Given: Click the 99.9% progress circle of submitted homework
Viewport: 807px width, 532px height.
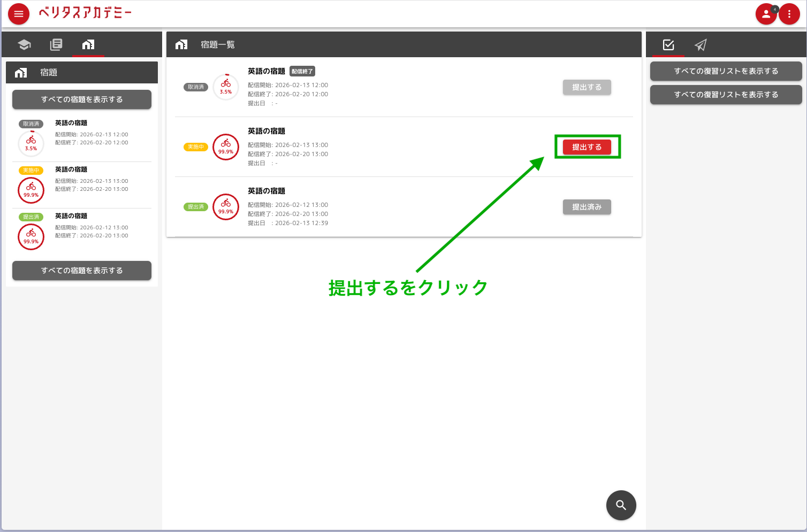Looking at the screenshot, I should 226,207.
